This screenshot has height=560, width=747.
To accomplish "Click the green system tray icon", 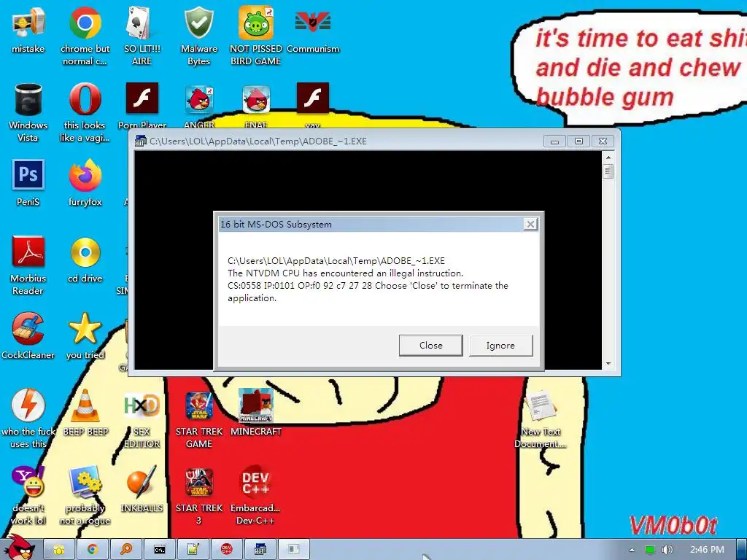I will (x=650, y=550).
